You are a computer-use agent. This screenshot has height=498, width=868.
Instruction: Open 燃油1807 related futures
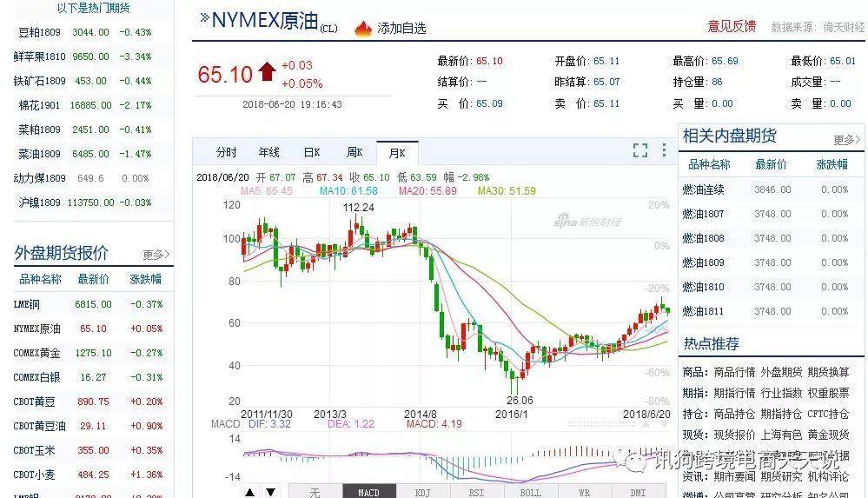[703, 215]
